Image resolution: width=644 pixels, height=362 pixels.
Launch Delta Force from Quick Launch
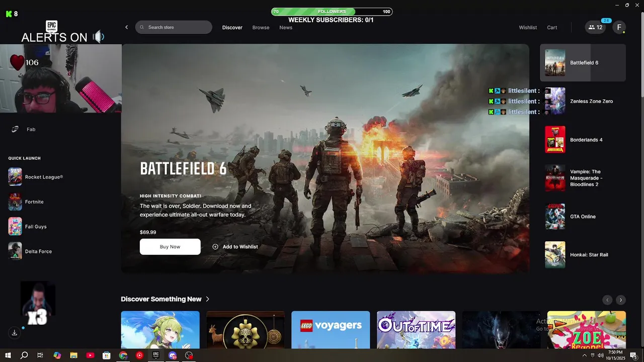tap(31, 251)
